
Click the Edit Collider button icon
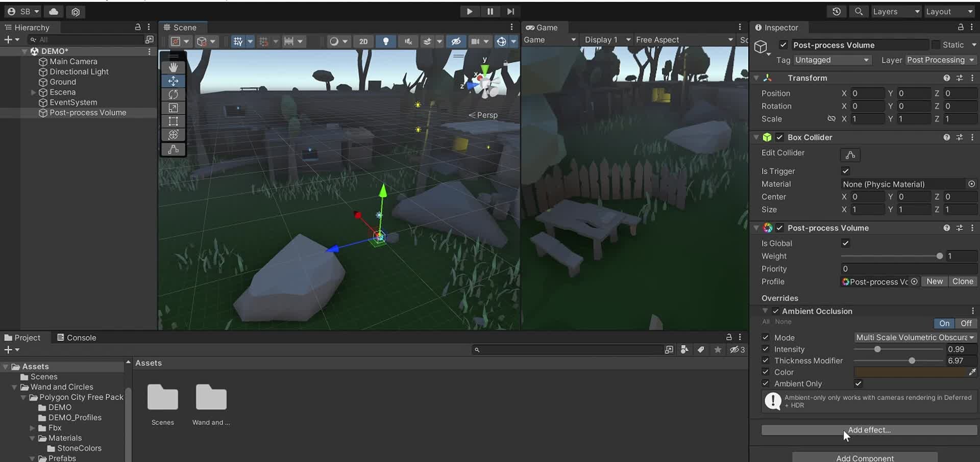[850, 155]
